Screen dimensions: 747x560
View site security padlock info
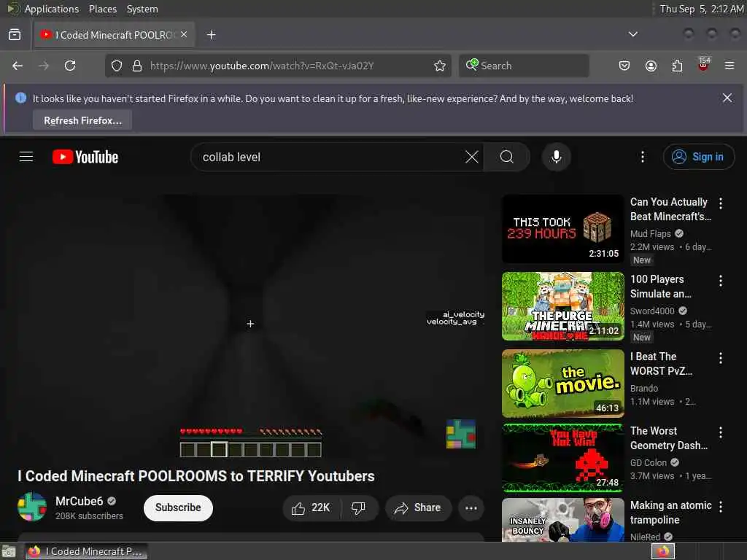click(x=137, y=66)
